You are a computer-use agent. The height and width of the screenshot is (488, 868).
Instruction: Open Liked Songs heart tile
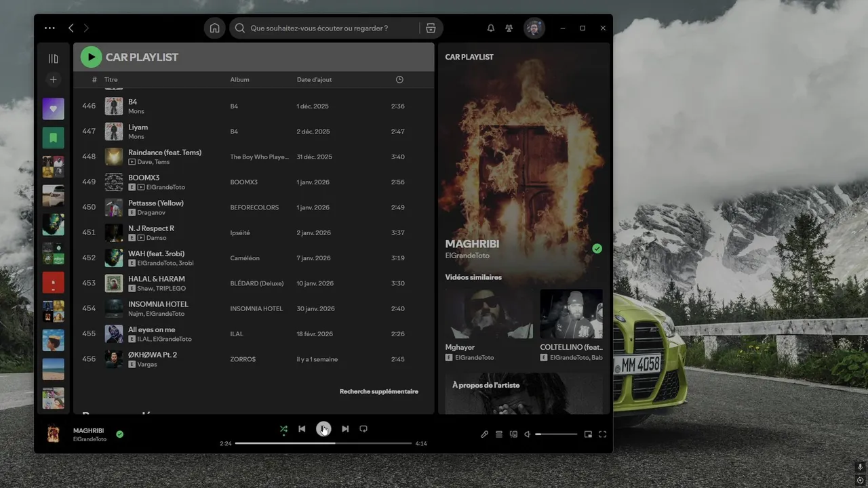tap(54, 108)
